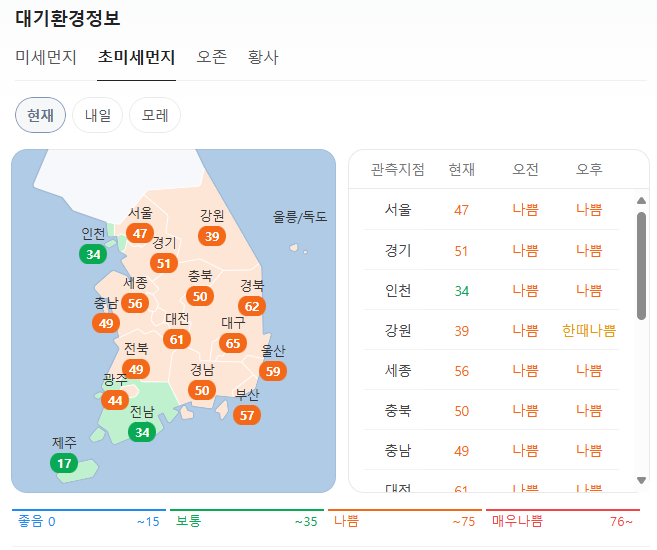Click 좋음 legend label
This screenshot has height=550, width=657.
(31, 521)
